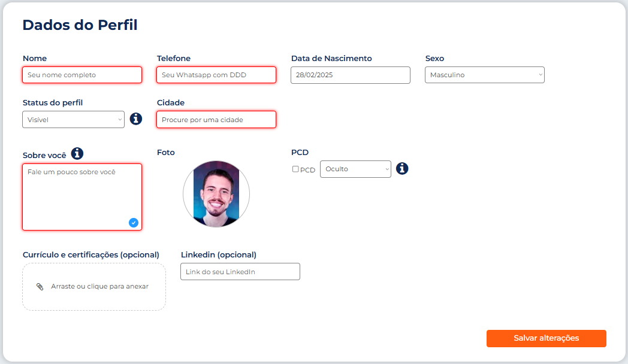Click info icon beside Sobre você label
This screenshot has width=628, height=364.
(x=77, y=154)
